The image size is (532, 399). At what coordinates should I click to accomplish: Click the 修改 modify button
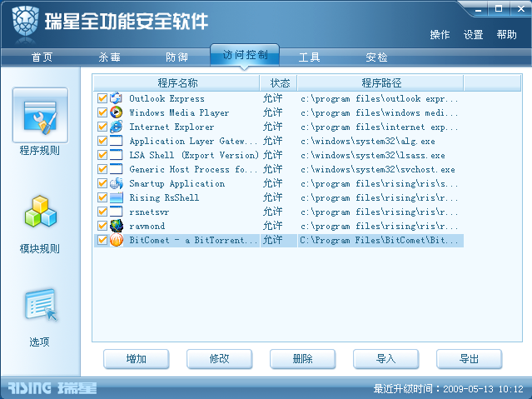[220, 359]
